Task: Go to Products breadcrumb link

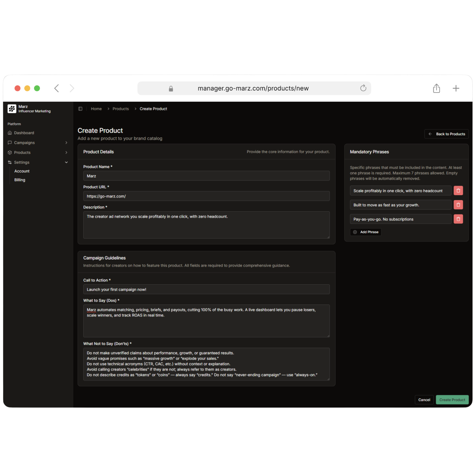Action: coord(121,109)
